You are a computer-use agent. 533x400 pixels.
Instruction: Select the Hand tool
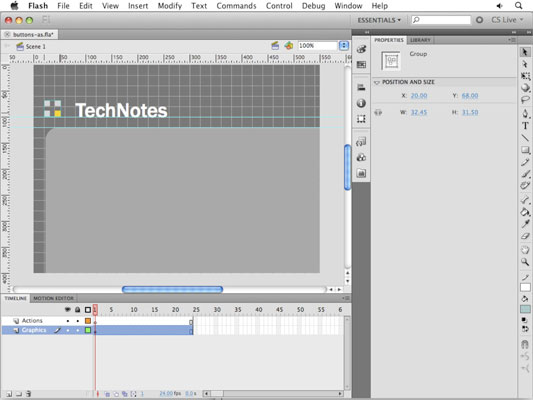click(525, 250)
